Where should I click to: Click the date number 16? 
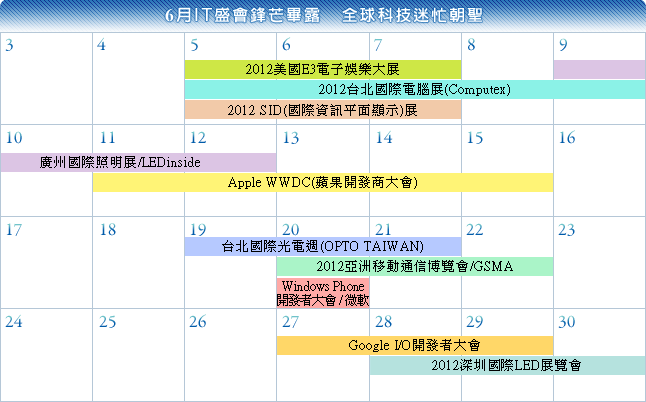567,137
